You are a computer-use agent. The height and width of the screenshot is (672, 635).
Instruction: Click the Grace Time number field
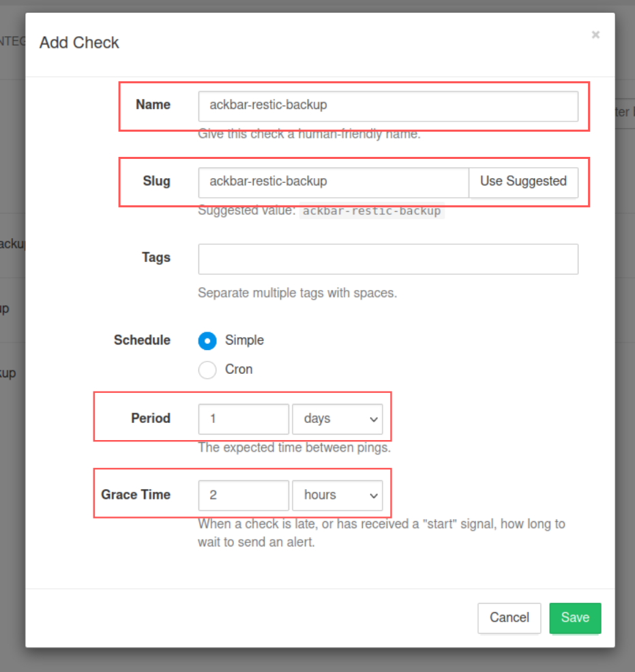243,495
